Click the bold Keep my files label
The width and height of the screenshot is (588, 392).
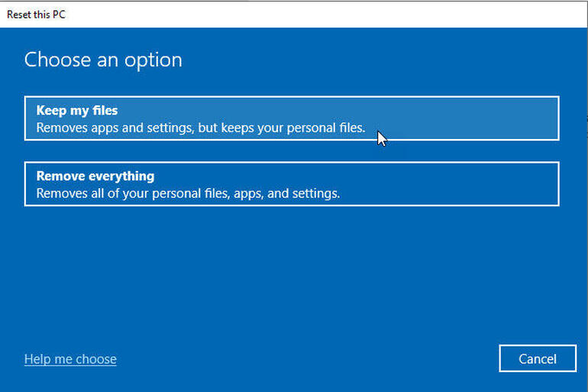coord(77,111)
